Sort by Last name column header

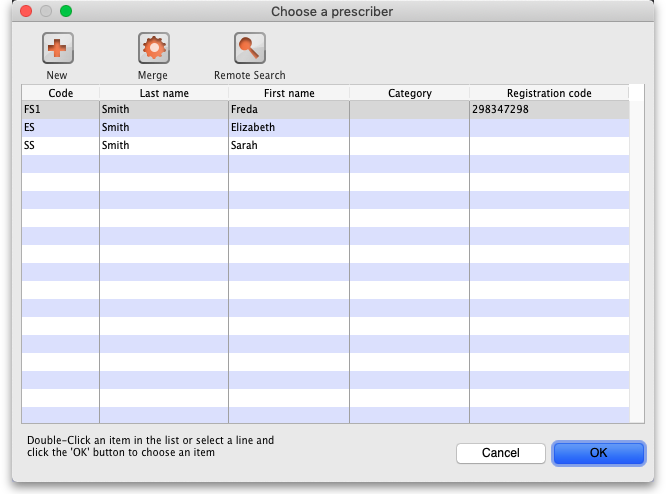pos(164,93)
